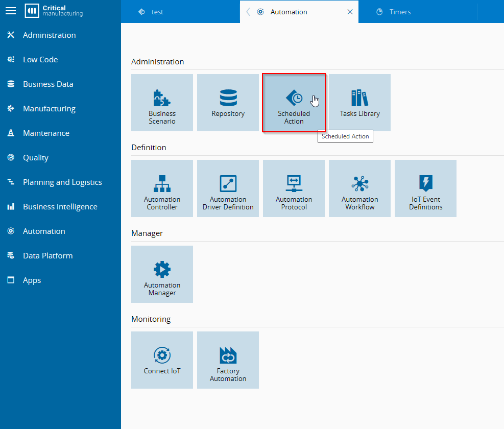Click the Critical Manufacturing logo
The width and height of the screenshot is (504, 429).
[x=54, y=11]
